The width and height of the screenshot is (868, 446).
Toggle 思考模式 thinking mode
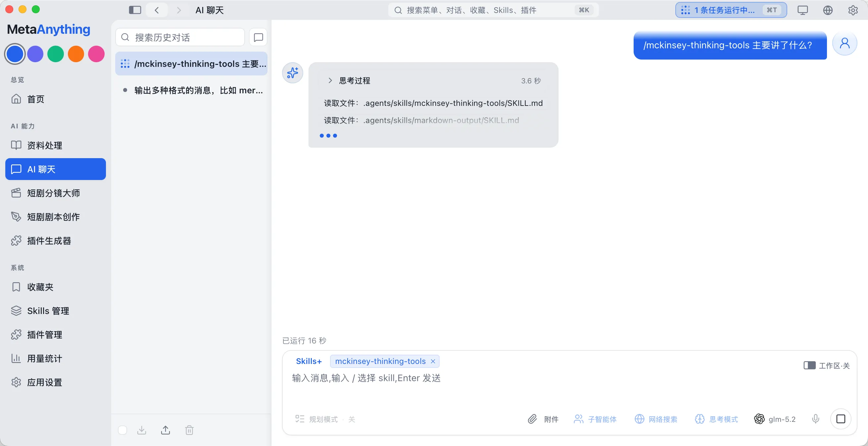(x=716, y=419)
